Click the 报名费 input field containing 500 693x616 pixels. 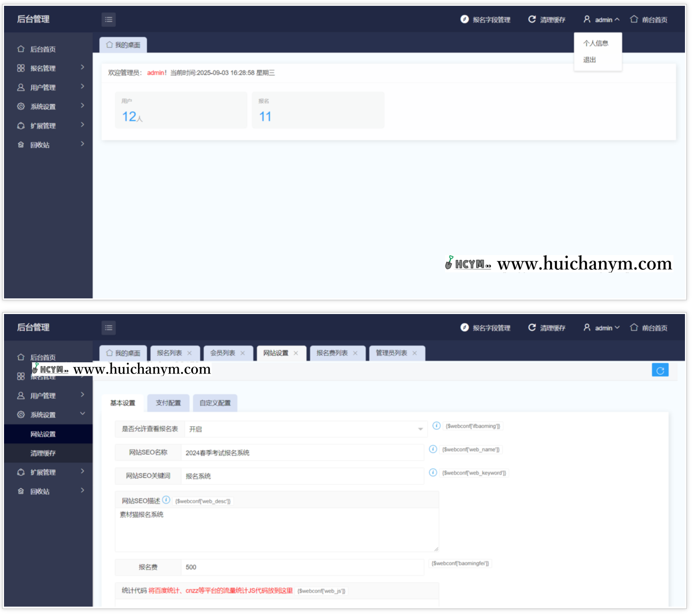[302, 567]
